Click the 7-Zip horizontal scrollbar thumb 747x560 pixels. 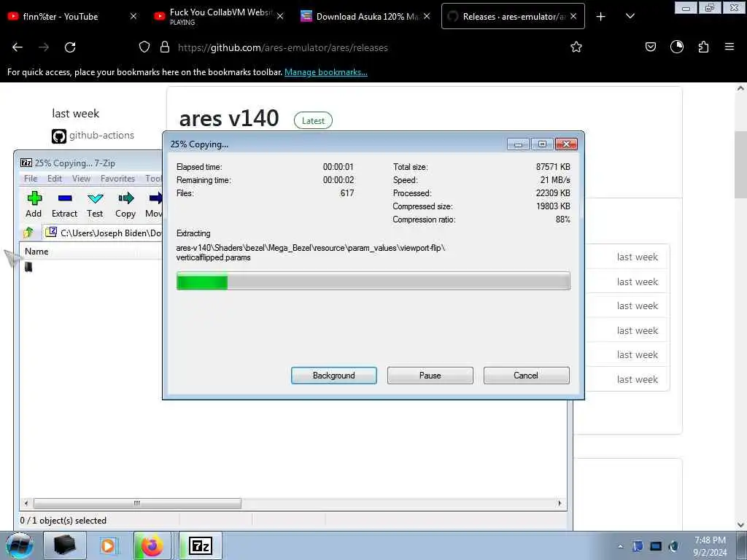[137, 503]
